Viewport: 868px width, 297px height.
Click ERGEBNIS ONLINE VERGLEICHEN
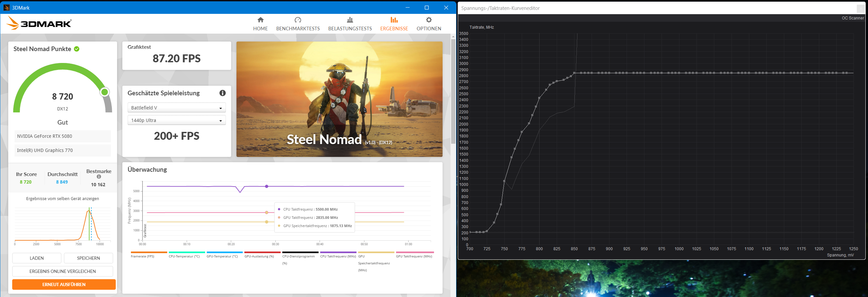click(x=63, y=271)
